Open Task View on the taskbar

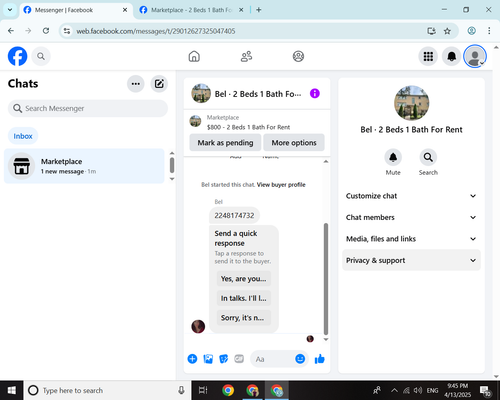click(x=203, y=390)
